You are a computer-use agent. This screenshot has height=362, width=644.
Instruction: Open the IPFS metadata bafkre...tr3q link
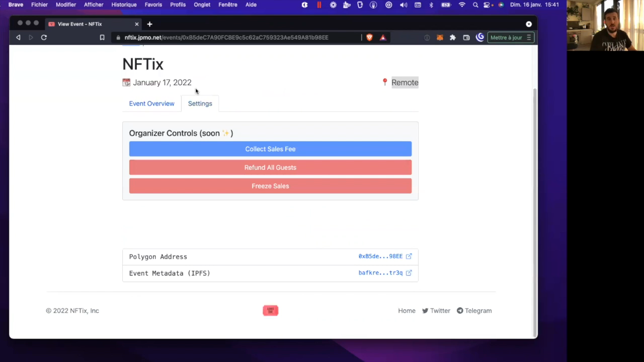(380, 273)
